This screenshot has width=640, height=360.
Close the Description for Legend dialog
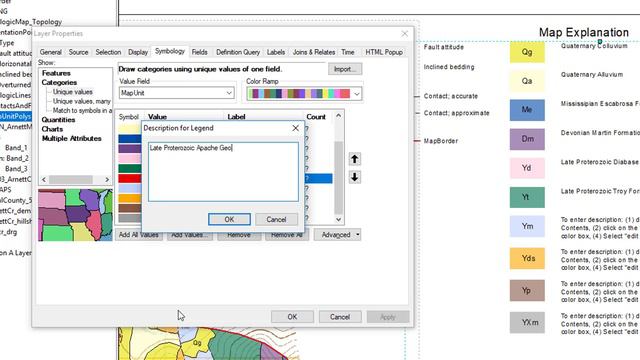[296, 128]
